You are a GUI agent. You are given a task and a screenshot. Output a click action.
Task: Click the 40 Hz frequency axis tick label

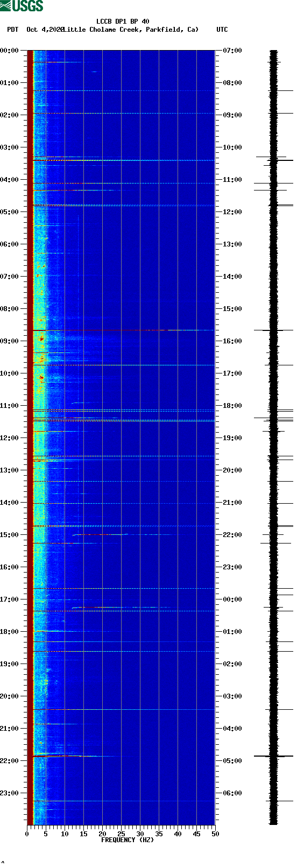coord(178,834)
